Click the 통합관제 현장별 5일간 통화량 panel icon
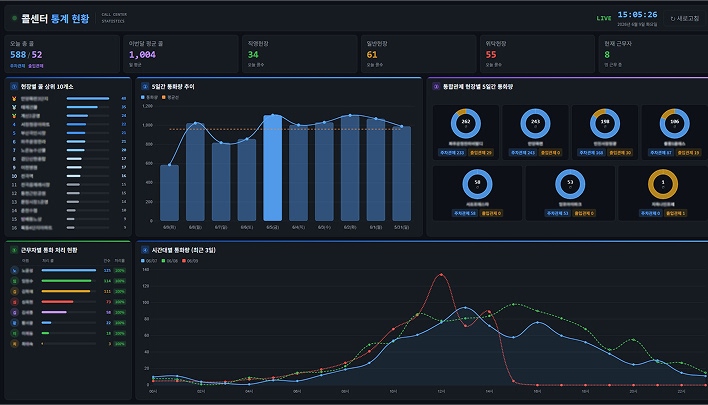The width and height of the screenshot is (708, 405). (436, 86)
